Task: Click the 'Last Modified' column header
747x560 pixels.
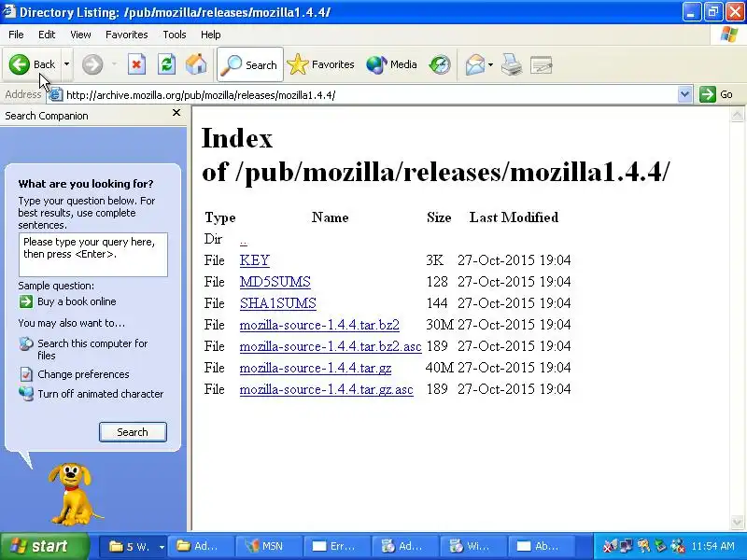Action: click(x=514, y=217)
